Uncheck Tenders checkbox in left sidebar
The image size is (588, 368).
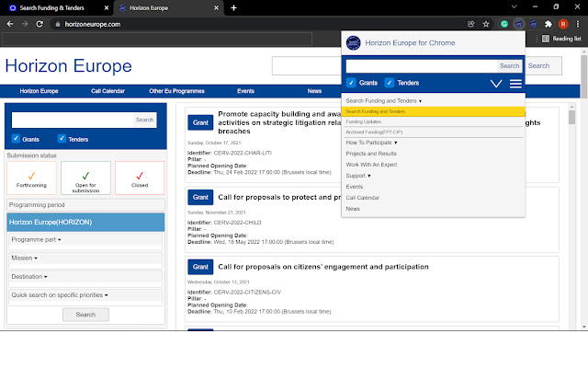(x=62, y=138)
